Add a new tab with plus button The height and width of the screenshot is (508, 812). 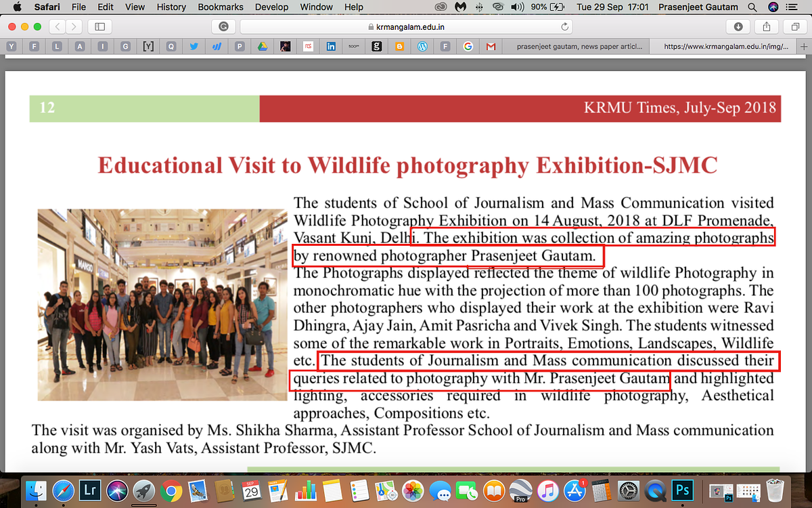(805, 47)
